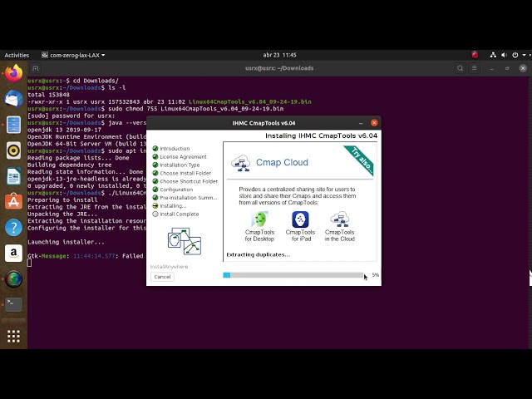Click the Preparing to install terminal line
Screen dimensions: 532x399
[62, 199]
